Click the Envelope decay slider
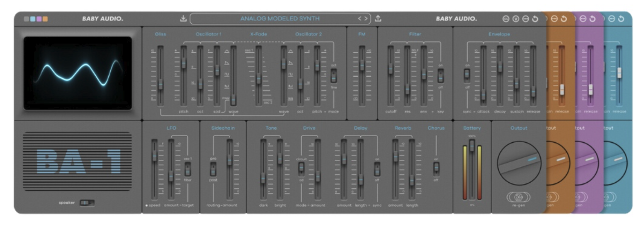Viewport: 644px width, 226px height. click(x=500, y=76)
